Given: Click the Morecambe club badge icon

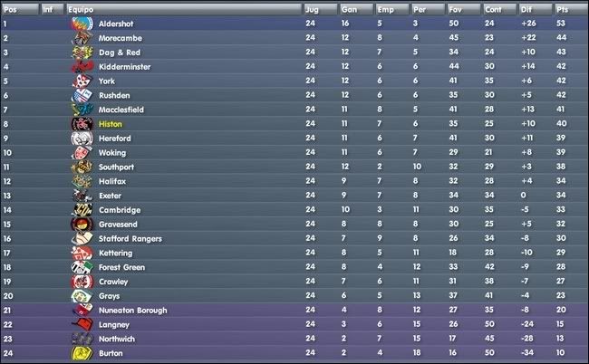Looking at the screenshot, I should (82, 38).
